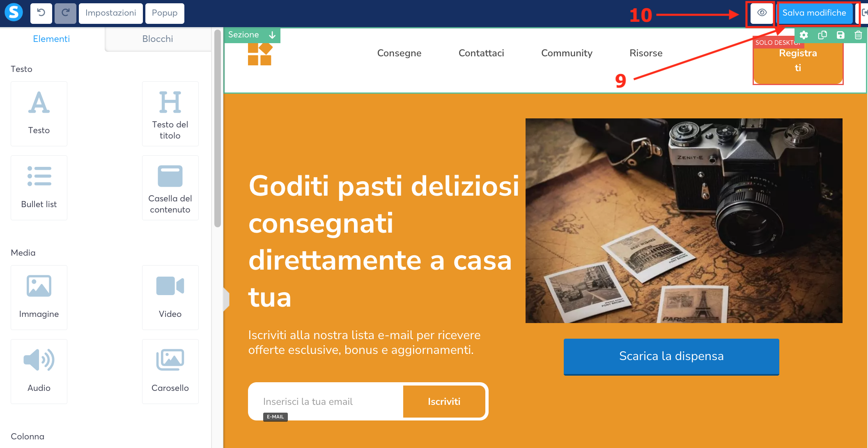Choose the Carosello element
The height and width of the screenshot is (448, 868).
(x=170, y=371)
